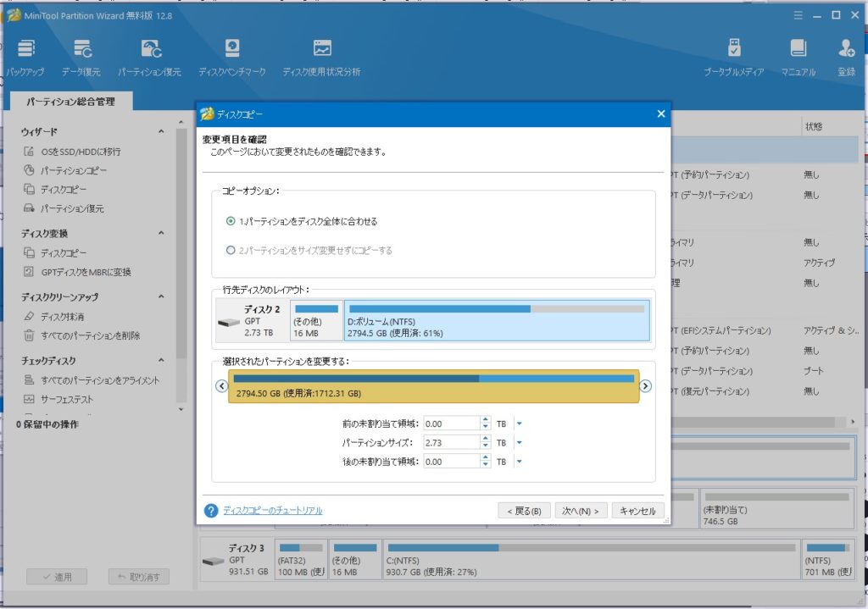Open the unit dropdown for 前の未割り当て領域

pos(519,424)
